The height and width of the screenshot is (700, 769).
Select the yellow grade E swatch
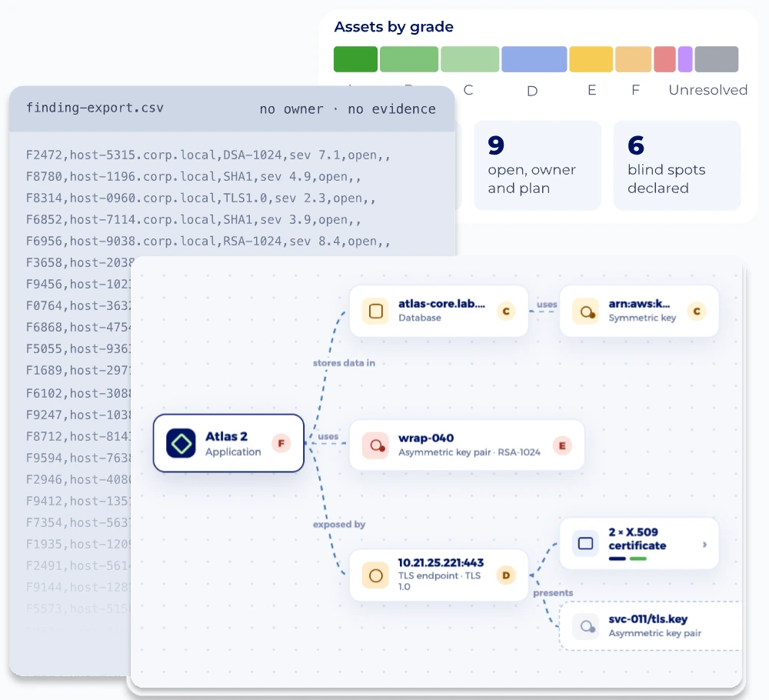591,59
